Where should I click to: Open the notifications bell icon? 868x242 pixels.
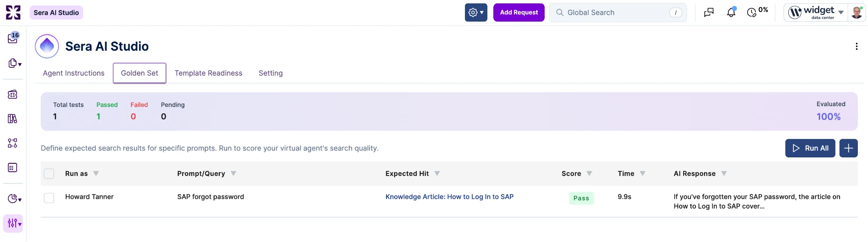[731, 12]
